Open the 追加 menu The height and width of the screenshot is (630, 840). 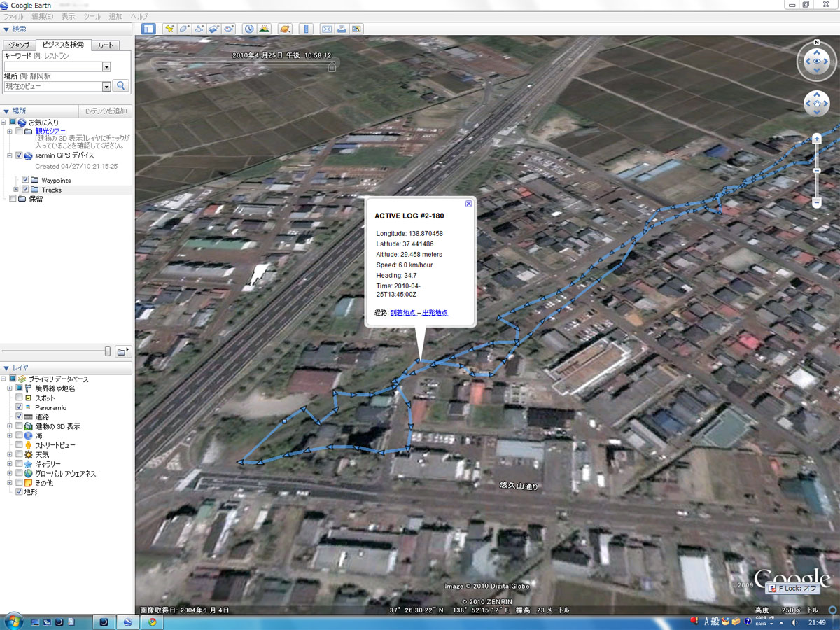(x=115, y=16)
